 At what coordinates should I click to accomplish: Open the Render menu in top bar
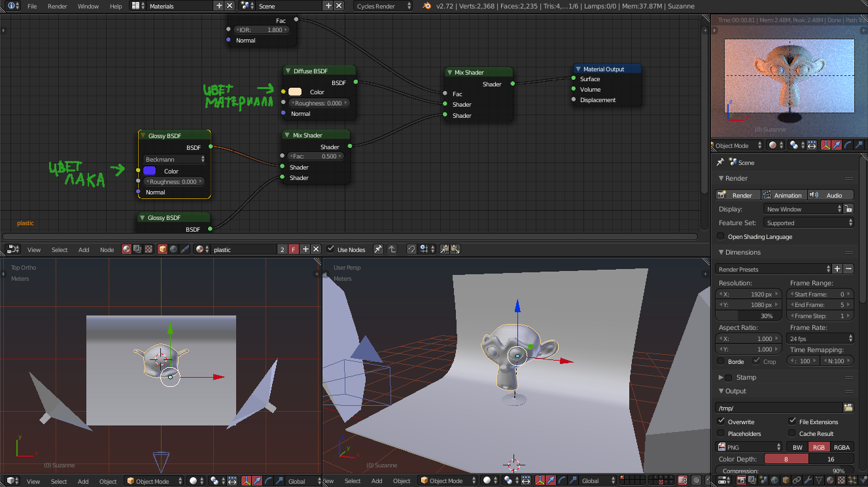pos(58,6)
